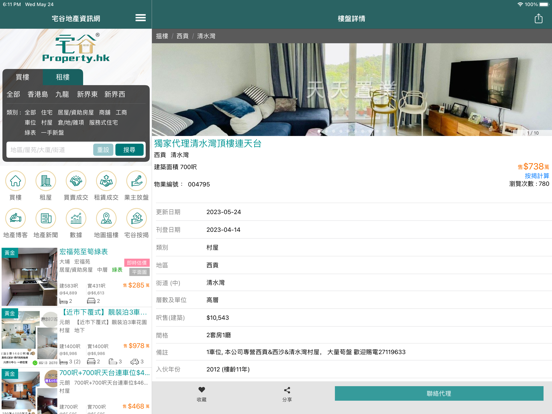Viewport: 552px width, 414px height.
Task: Open 租賃成交 icon shortcut
Action: 106,181
